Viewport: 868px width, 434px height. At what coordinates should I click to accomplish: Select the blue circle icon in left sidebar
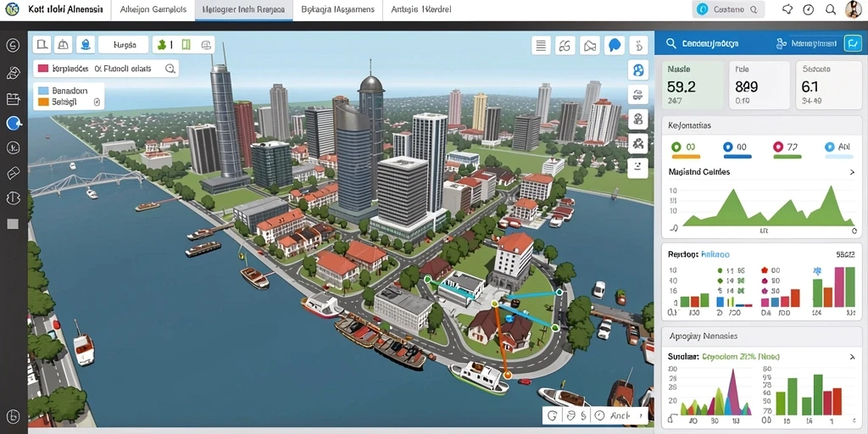(x=14, y=124)
